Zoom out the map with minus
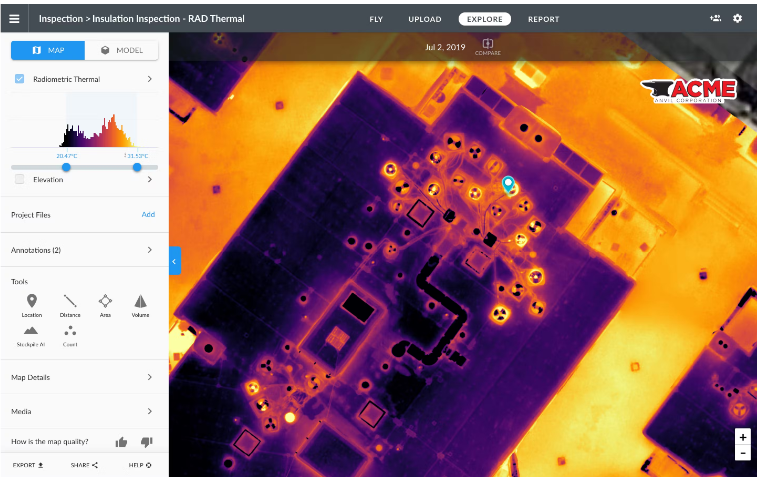757x477 pixels. pos(743,453)
